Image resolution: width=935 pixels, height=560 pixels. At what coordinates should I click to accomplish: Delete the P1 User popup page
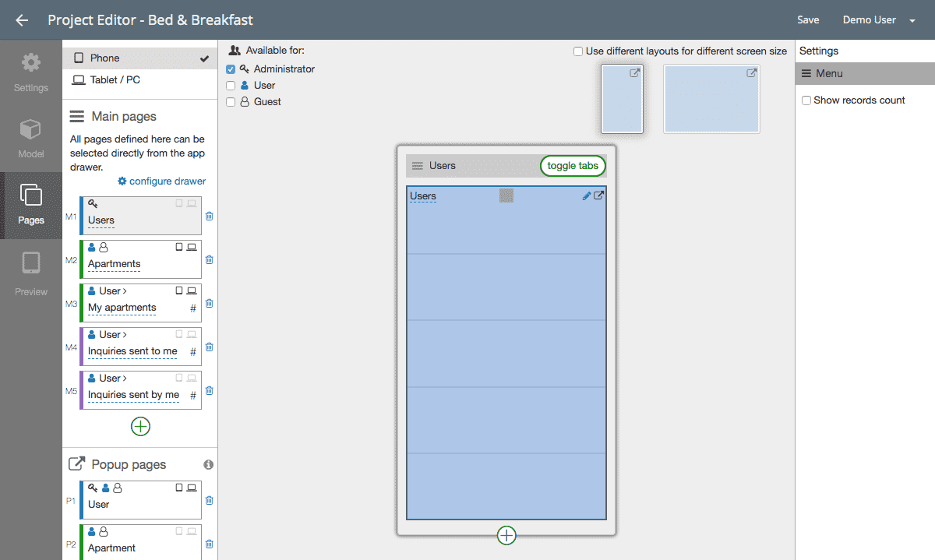coord(209,501)
